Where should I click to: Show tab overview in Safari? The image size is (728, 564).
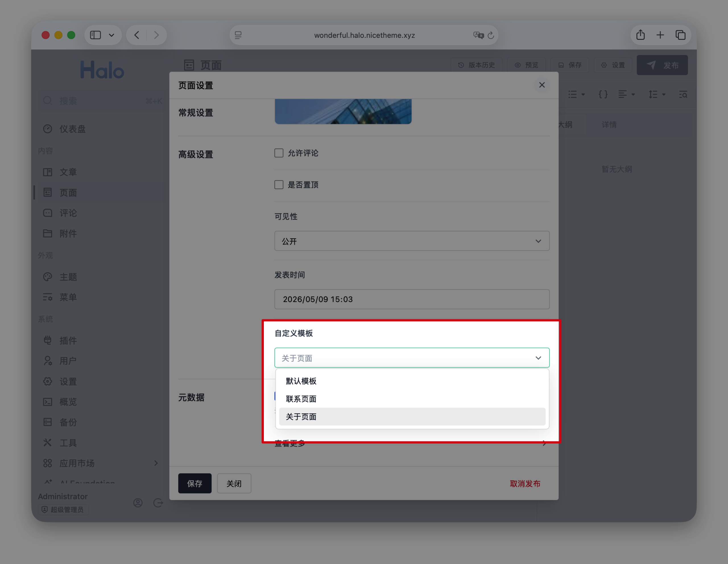click(x=680, y=35)
